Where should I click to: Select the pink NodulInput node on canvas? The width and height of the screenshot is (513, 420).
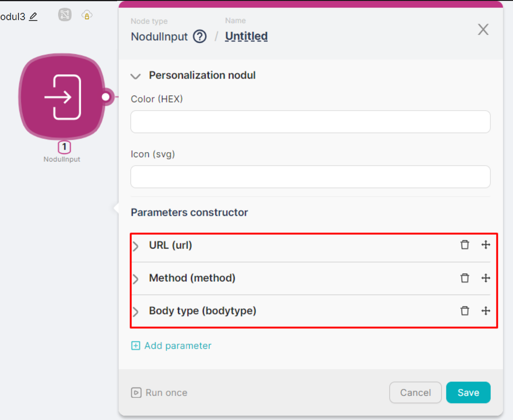point(62,97)
